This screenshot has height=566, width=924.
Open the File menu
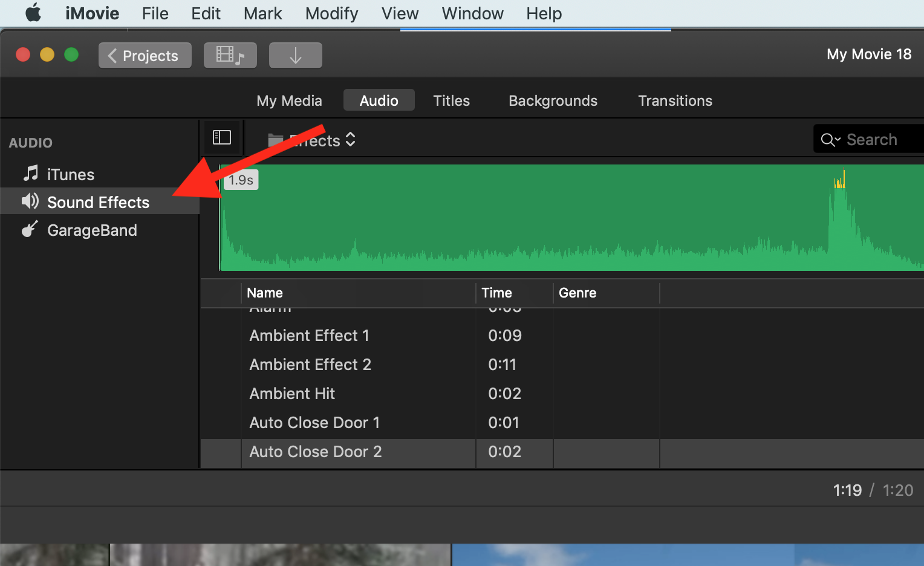155,13
